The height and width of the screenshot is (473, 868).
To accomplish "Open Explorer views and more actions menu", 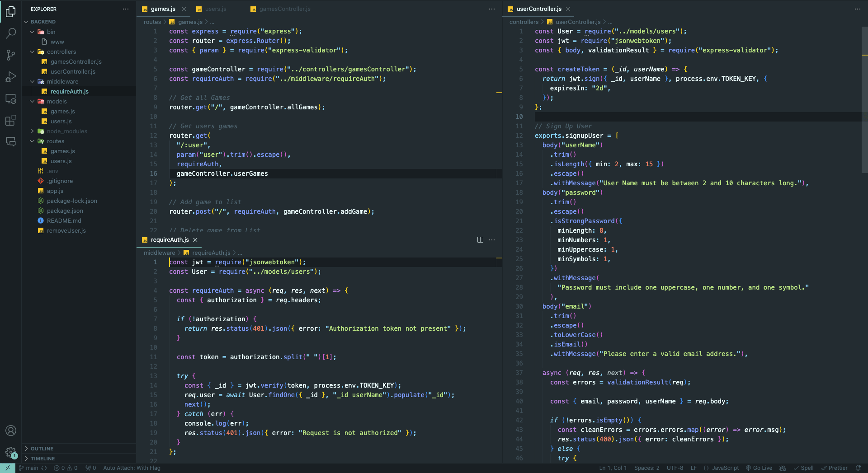I will click(126, 9).
